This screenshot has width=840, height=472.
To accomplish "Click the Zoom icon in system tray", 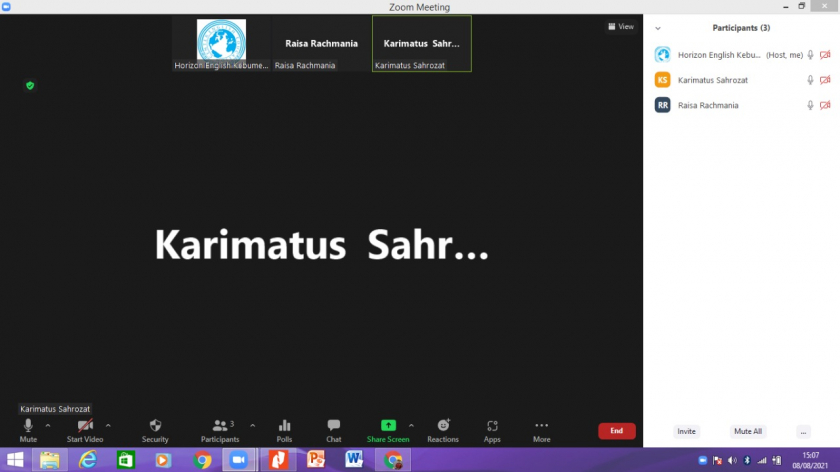I will click(x=703, y=460).
